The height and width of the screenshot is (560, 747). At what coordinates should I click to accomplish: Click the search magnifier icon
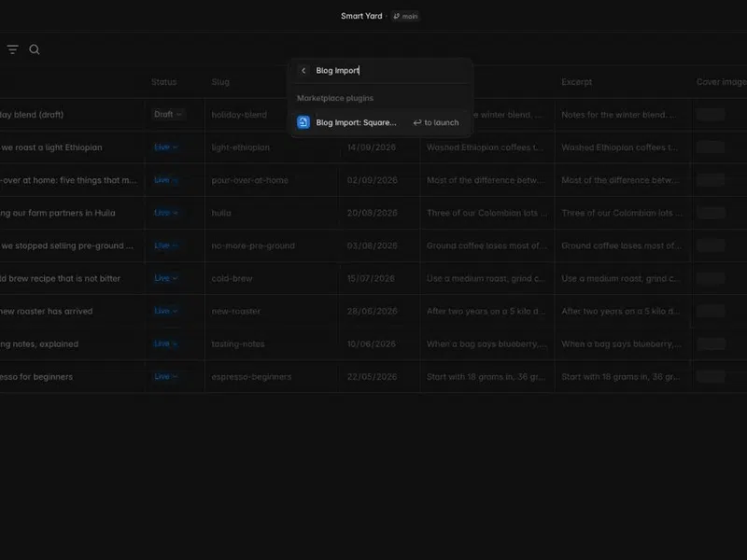click(x=35, y=49)
